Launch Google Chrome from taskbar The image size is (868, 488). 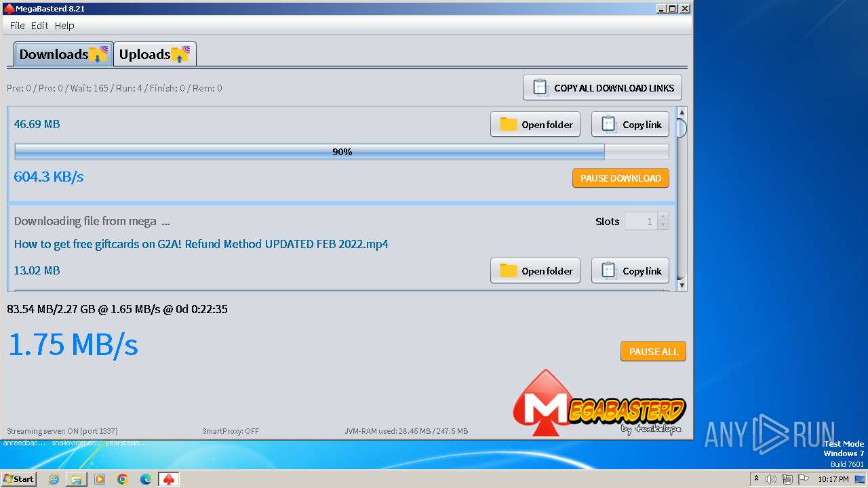(123, 479)
